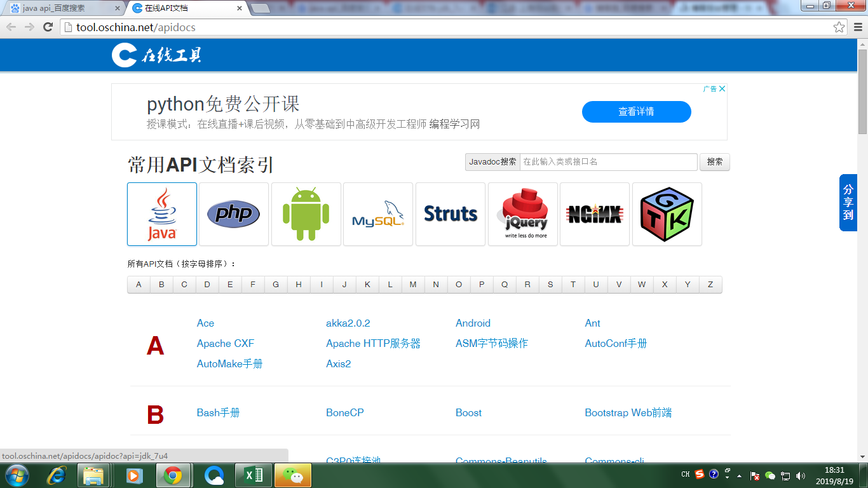Open the AutoConf手册 link
This screenshot has width=868, height=488.
(616, 343)
